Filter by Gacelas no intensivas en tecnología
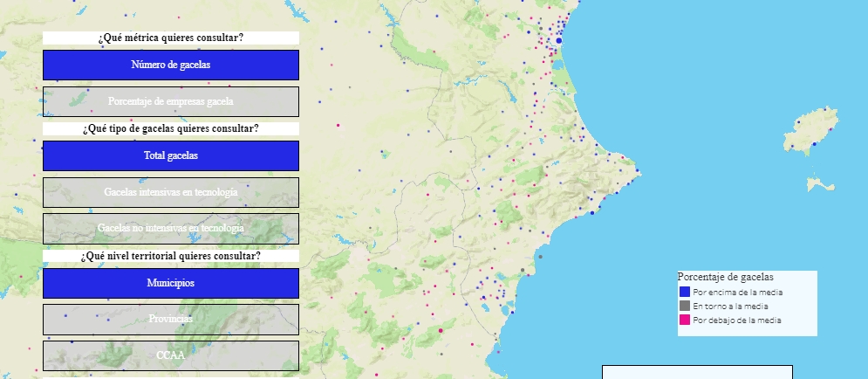The image size is (868, 379). [171, 228]
